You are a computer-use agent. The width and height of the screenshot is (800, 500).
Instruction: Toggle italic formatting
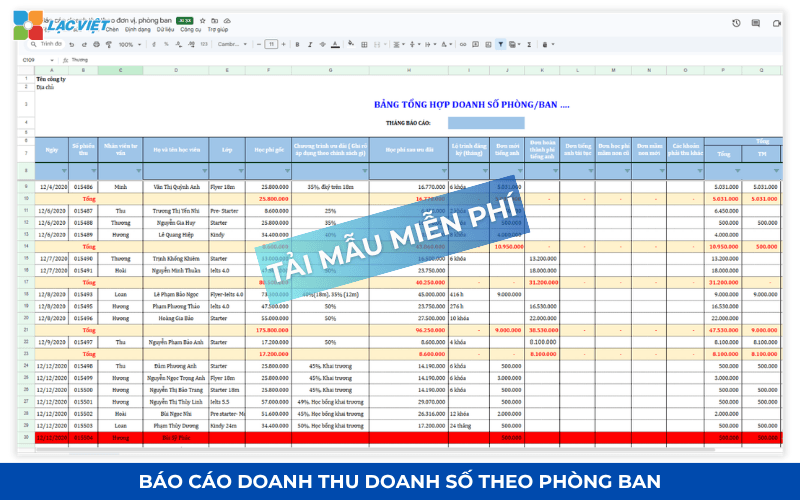click(x=310, y=44)
